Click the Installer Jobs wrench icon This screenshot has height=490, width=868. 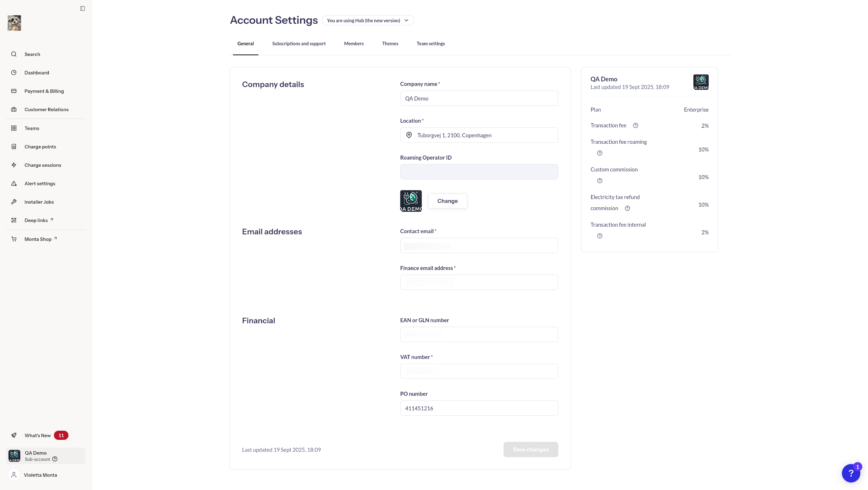(14, 202)
